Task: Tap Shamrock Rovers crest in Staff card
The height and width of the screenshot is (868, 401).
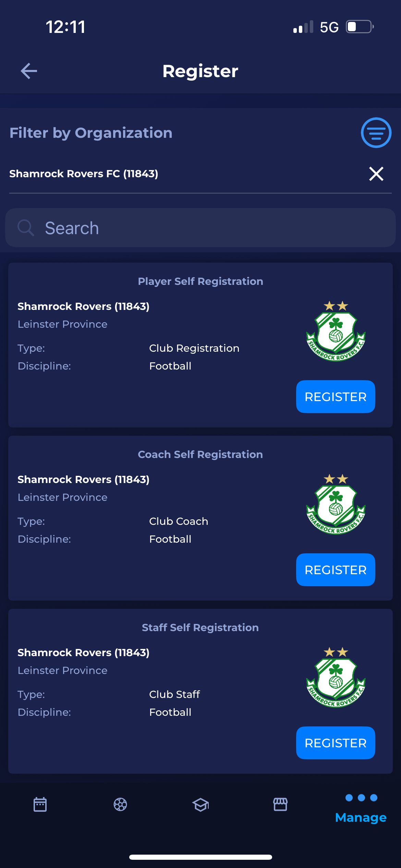Action: pyautogui.click(x=336, y=677)
